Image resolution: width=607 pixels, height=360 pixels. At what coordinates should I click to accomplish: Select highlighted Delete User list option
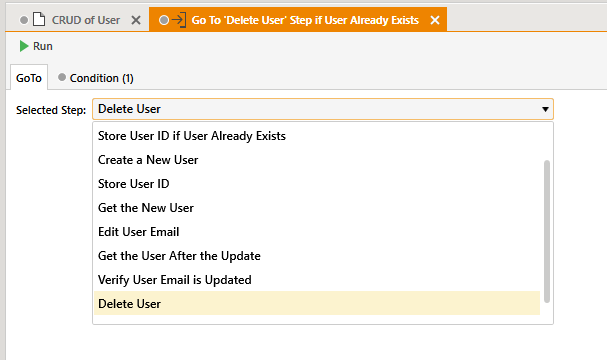pyautogui.click(x=317, y=303)
